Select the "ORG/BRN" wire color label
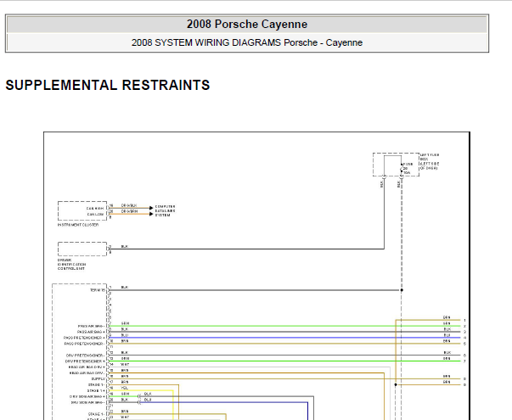The height and width of the screenshot is (420, 512). pos(129,211)
